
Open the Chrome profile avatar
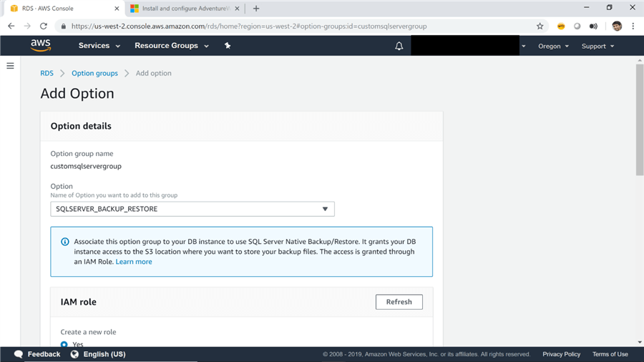[x=617, y=26]
